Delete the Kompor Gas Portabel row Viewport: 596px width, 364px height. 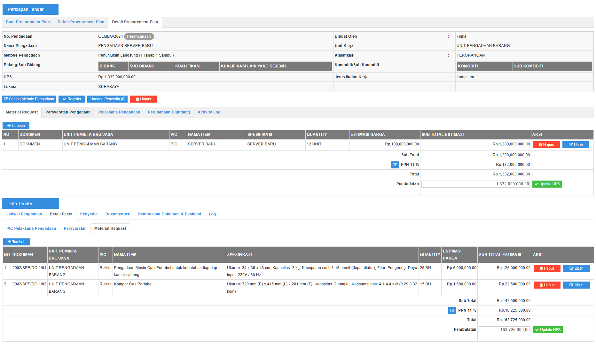pyautogui.click(x=547, y=285)
